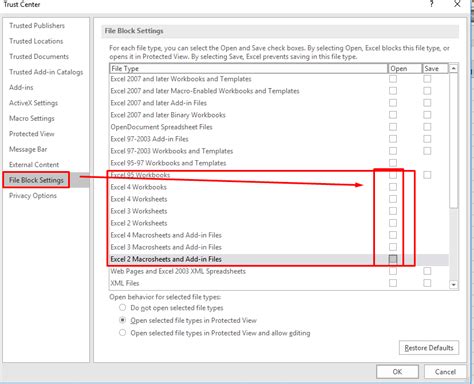Select Do not open selected file types

(123, 307)
